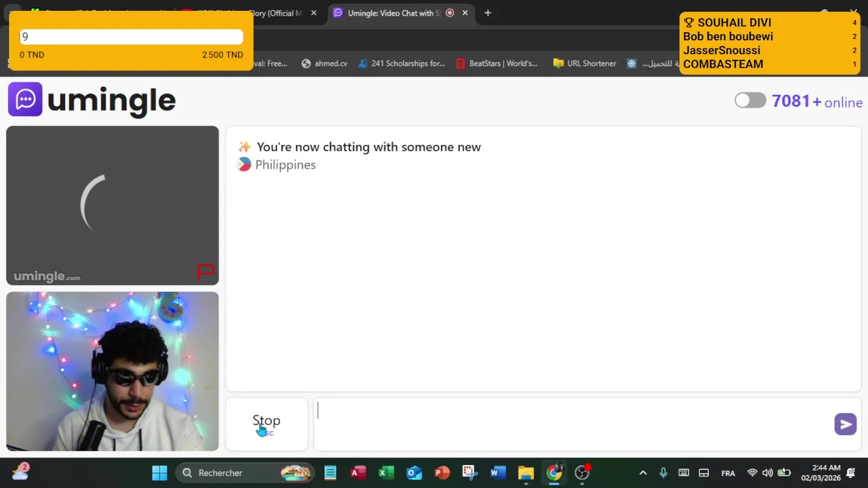Open PowerPoint from the taskbar
Viewport: 868px width, 488px height.
click(442, 472)
